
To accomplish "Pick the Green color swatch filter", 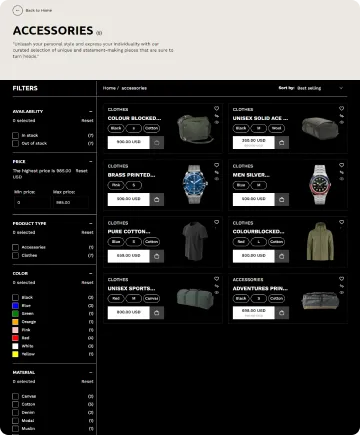I will coord(15,314).
